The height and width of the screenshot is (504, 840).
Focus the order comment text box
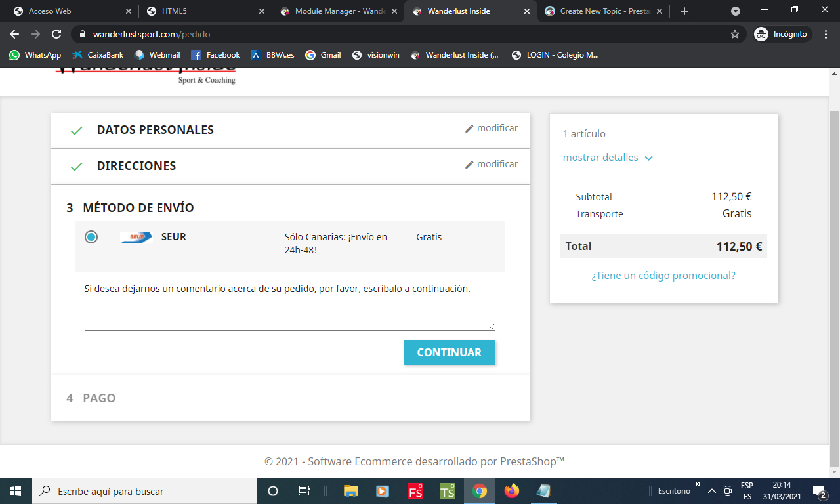(290, 316)
